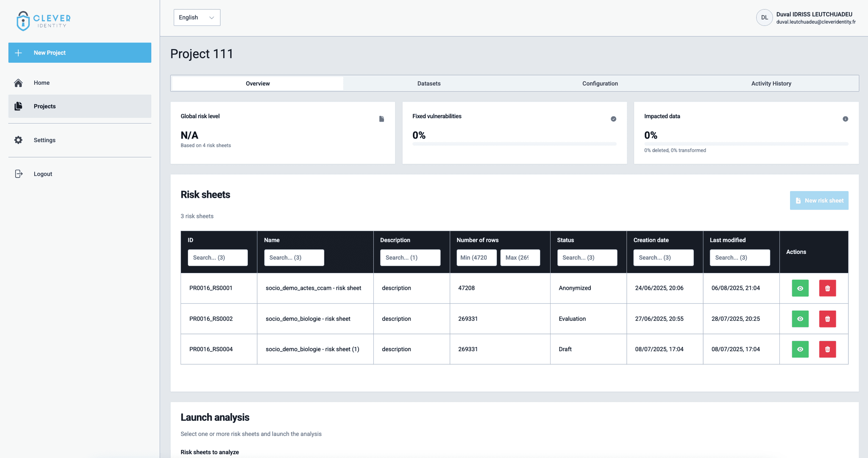Click the Impacted data info icon

pyautogui.click(x=845, y=119)
